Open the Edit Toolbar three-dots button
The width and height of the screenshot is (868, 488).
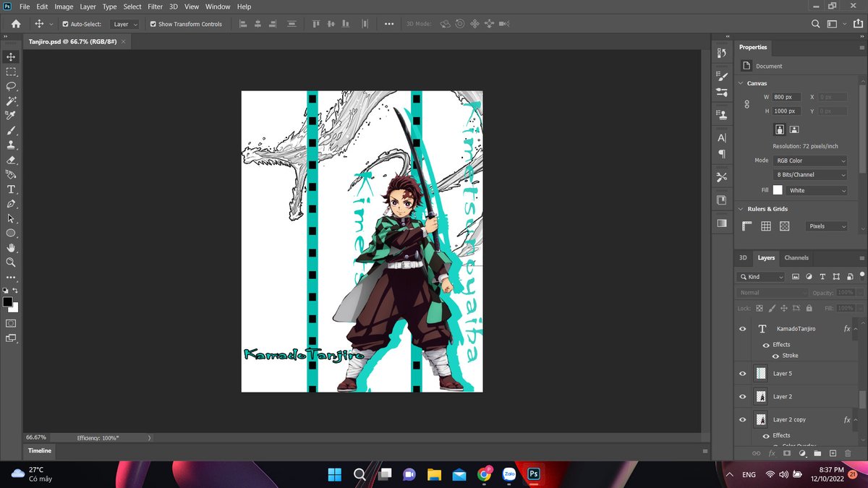point(11,277)
